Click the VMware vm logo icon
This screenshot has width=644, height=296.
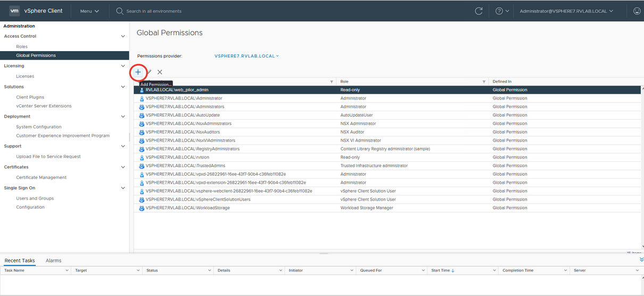coord(15,11)
